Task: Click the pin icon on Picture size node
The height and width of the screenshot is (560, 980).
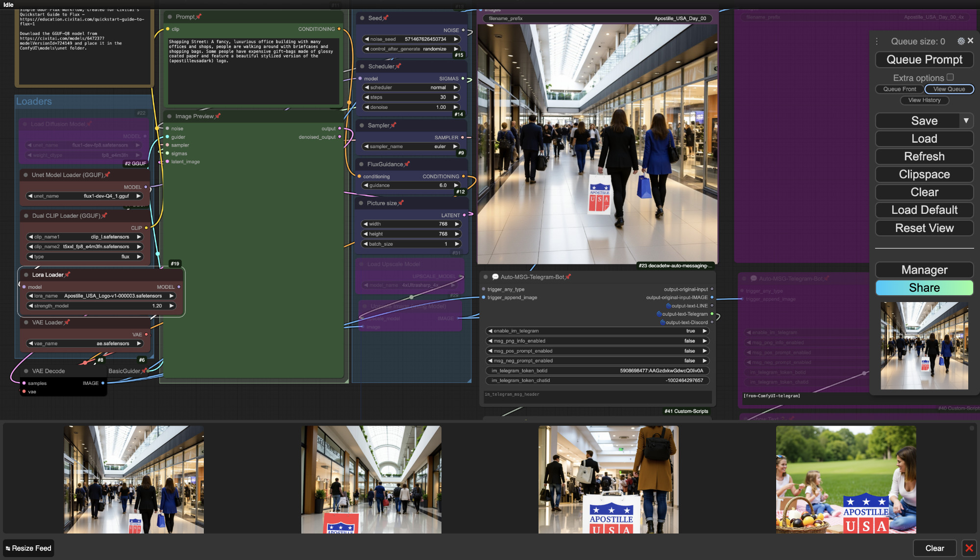Action: [x=401, y=203]
